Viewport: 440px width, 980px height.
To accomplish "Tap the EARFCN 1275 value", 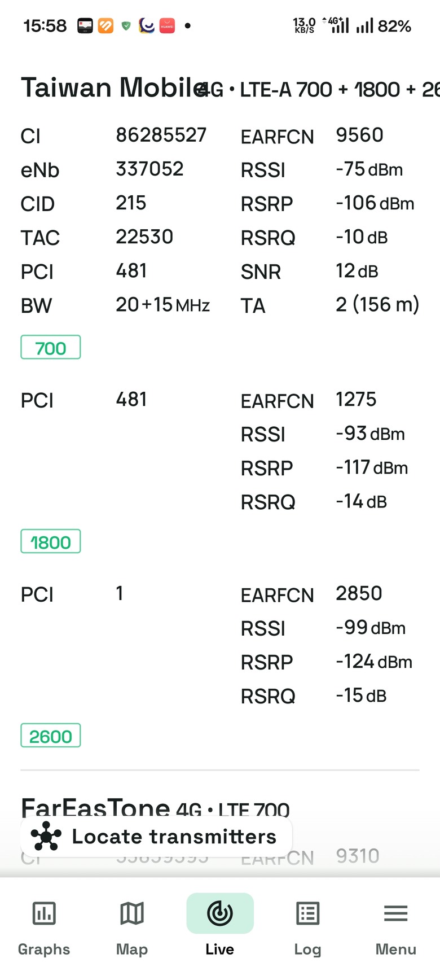I will 356,399.
